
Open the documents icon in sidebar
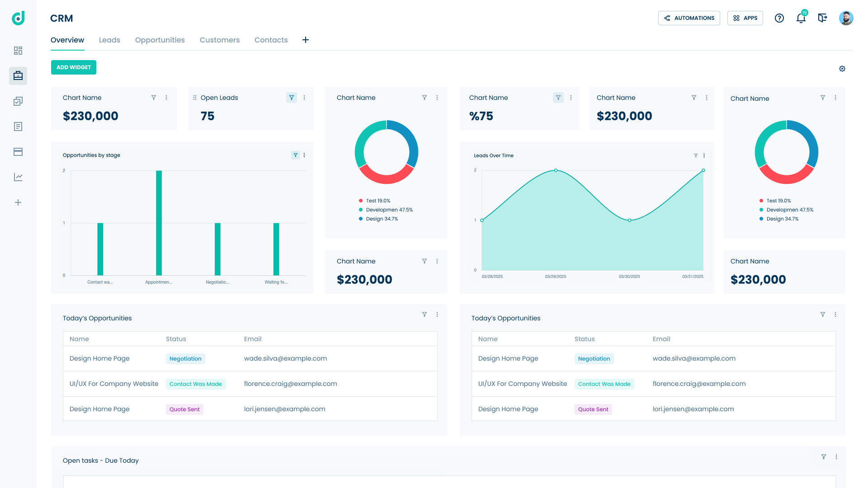pyautogui.click(x=18, y=127)
